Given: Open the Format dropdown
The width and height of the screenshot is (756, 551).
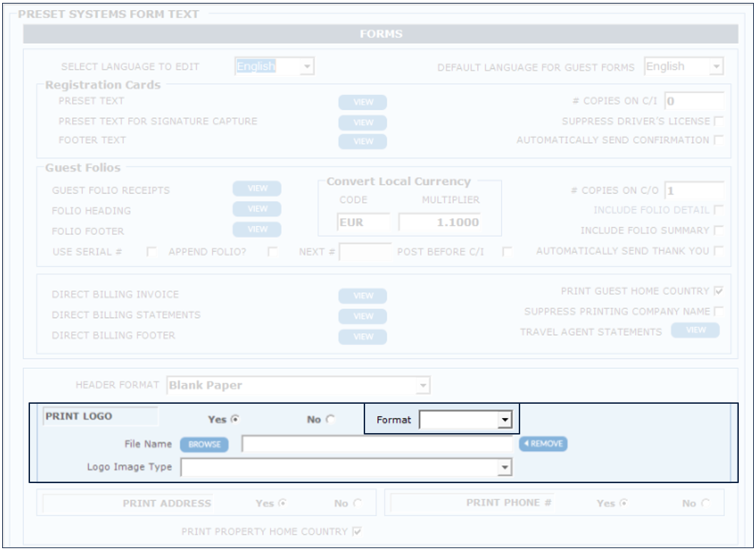Looking at the screenshot, I should pos(505,420).
